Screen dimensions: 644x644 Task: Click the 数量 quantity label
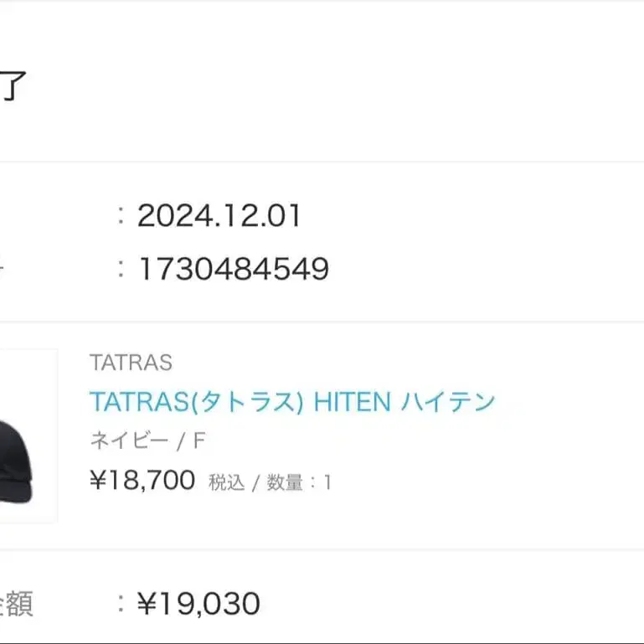click(285, 482)
